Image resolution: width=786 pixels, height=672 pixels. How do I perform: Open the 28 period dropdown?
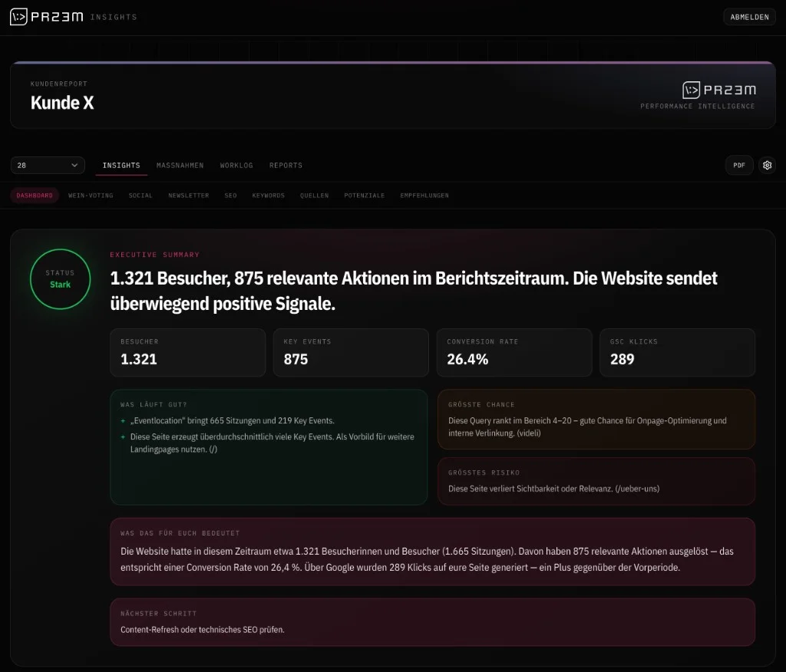(48, 166)
